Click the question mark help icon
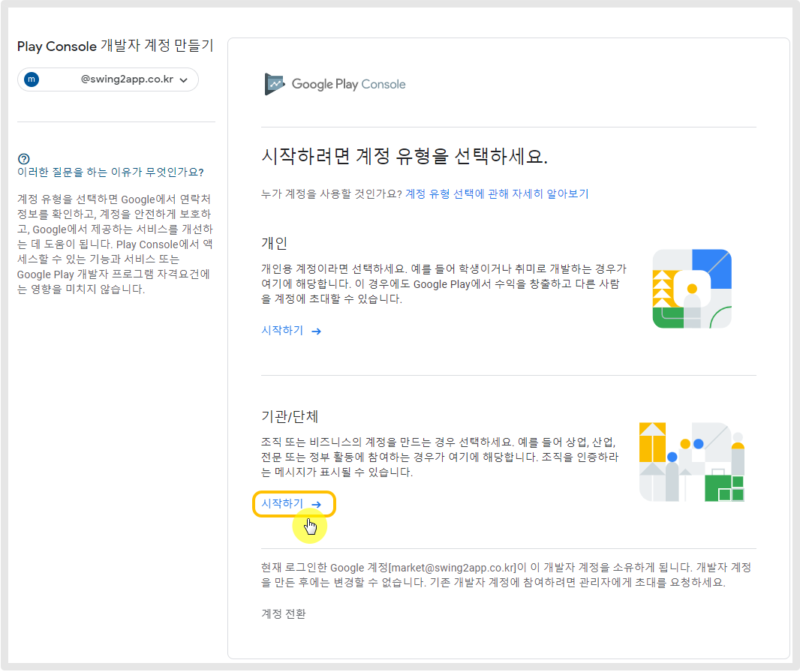Image resolution: width=800 pixels, height=672 pixels. tap(23, 158)
